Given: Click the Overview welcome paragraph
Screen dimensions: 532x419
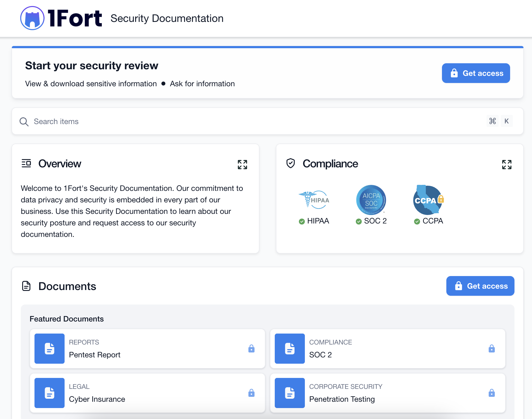Looking at the screenshot, I should point(132,211).
